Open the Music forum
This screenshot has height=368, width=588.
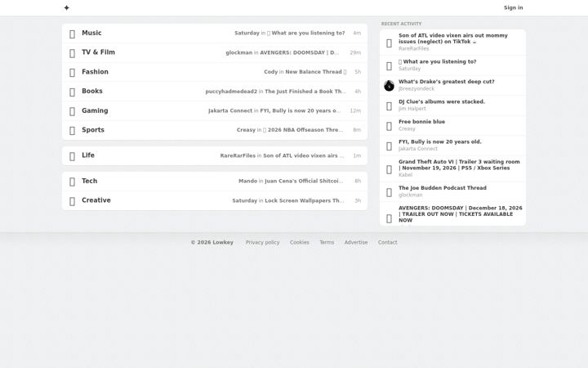pyautogui.click(x=91, y=33)
